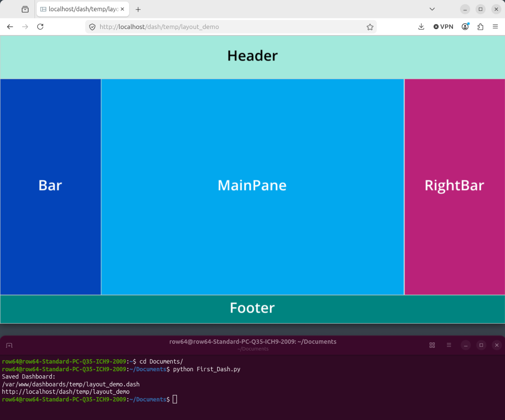Image resolution: width=505 pixels, height=420 pixels.
Task: Open the terminal hamburger menu
Action: coord(449,345)
